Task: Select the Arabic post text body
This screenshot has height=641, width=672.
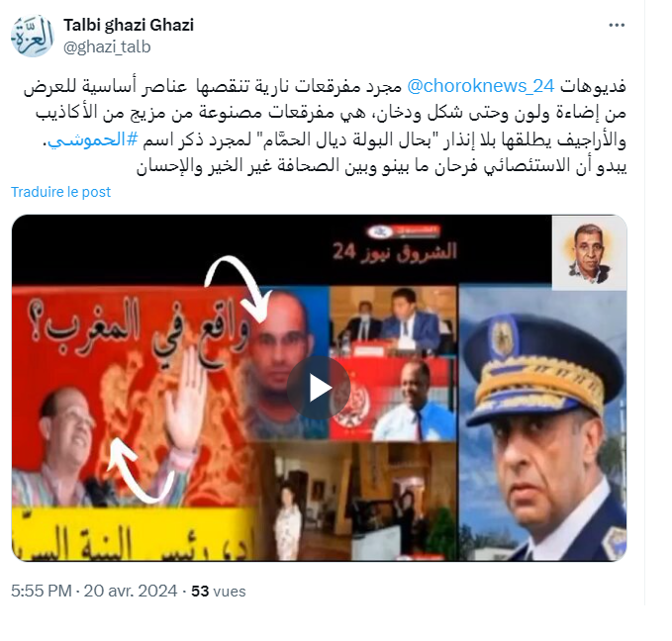Action: pos(325,126)
